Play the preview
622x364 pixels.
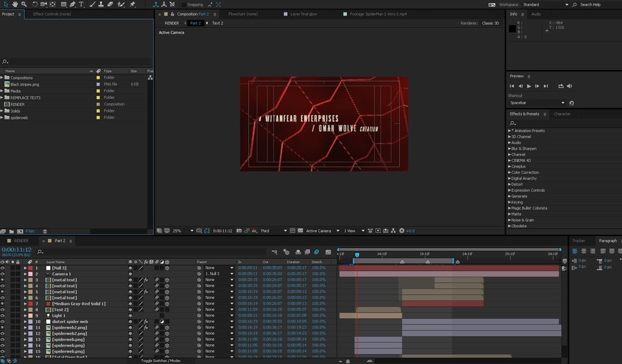(x=529, y=86)
